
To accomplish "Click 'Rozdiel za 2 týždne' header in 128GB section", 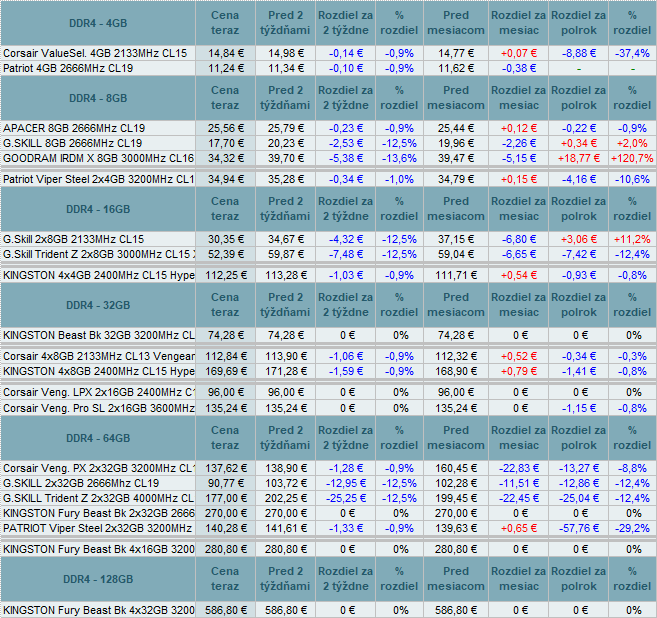I will pyautogui.click(x=346, y=579).
